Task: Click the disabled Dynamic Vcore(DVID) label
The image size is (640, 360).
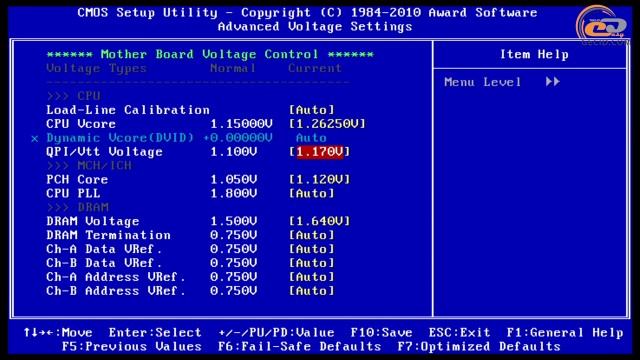Action: pyautogui.click(x=120, y=138)
